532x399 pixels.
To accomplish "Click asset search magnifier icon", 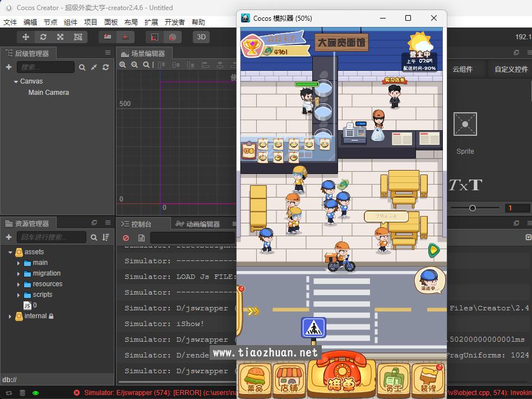I will point(94,237).
